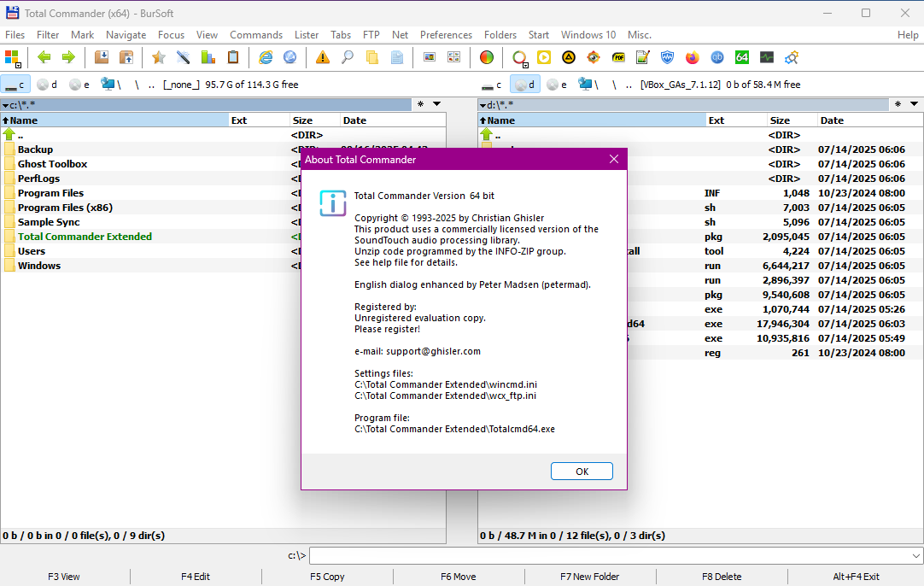Click the yellow copy files icon
The width and height of the screenshot is (924, 586).
pos(372,57)
